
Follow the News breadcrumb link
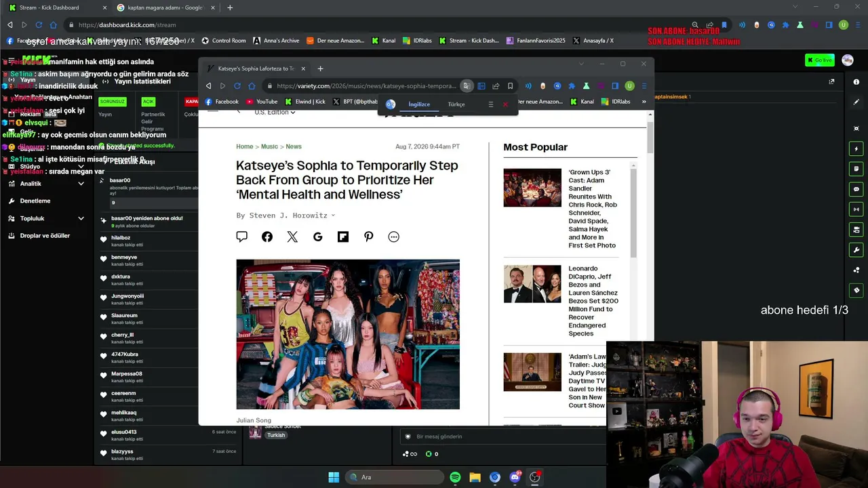pyautogui.click(x=294, y=146)
